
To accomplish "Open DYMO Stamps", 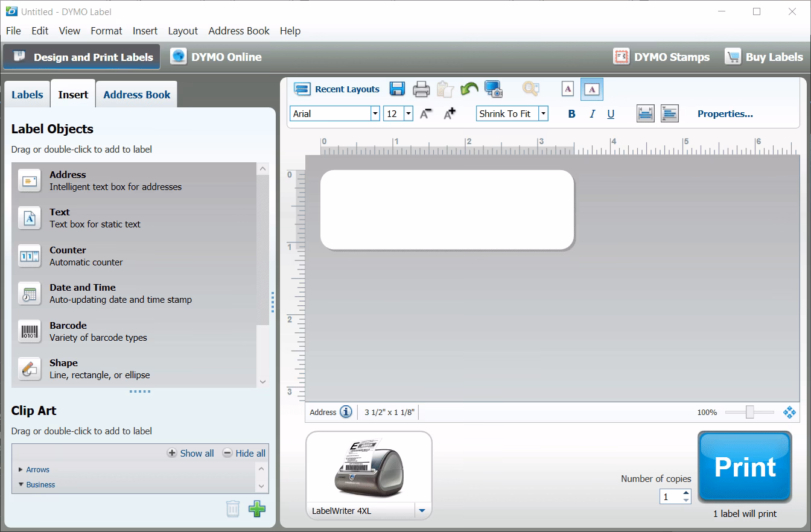I will coord(661,57).
